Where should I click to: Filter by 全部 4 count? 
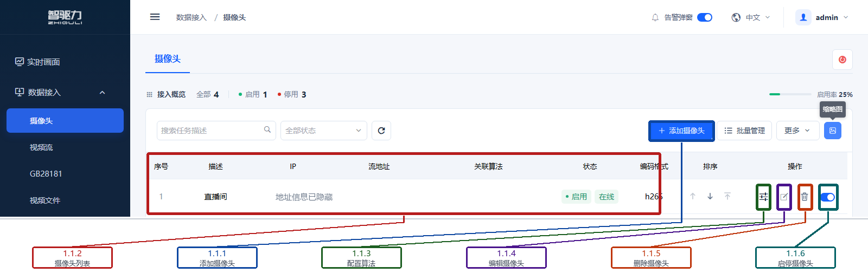(207, 94)
